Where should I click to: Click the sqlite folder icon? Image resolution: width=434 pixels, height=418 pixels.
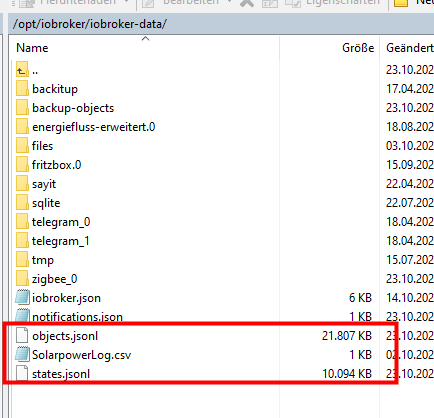point(22,203)
